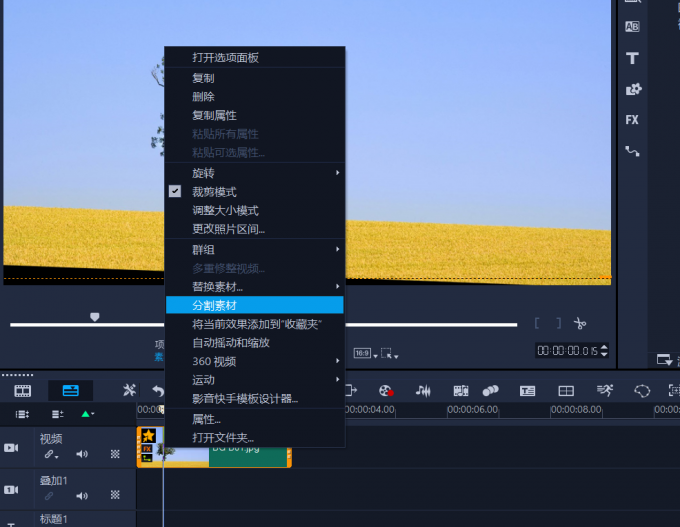680x527 pixels.
Task: Expand the 群组 submenu
Action: pyautogui.click(x=255, y=249)
